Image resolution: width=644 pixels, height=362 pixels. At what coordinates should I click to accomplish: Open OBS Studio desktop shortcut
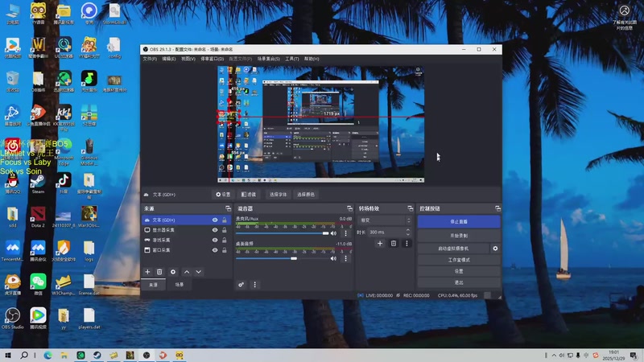12,319
